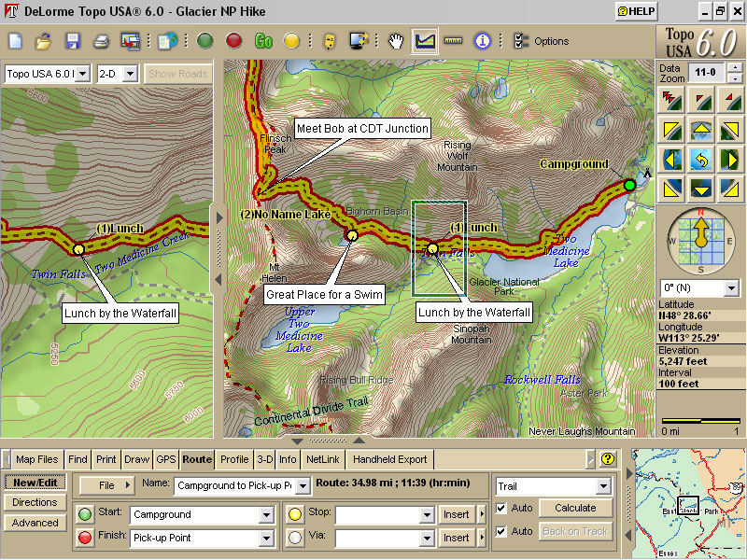Toggle the Auto checkbox beside Calculate
The width and height of the screenshot is (747, 560).
click(x=501, y=508)
